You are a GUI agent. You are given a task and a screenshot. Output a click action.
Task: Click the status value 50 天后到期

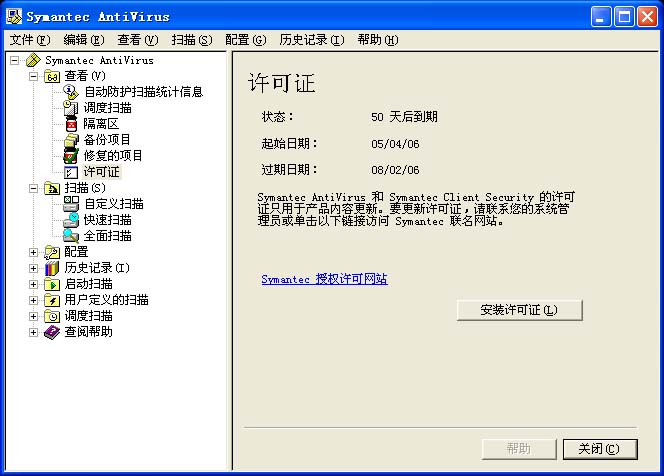point(404,117)
